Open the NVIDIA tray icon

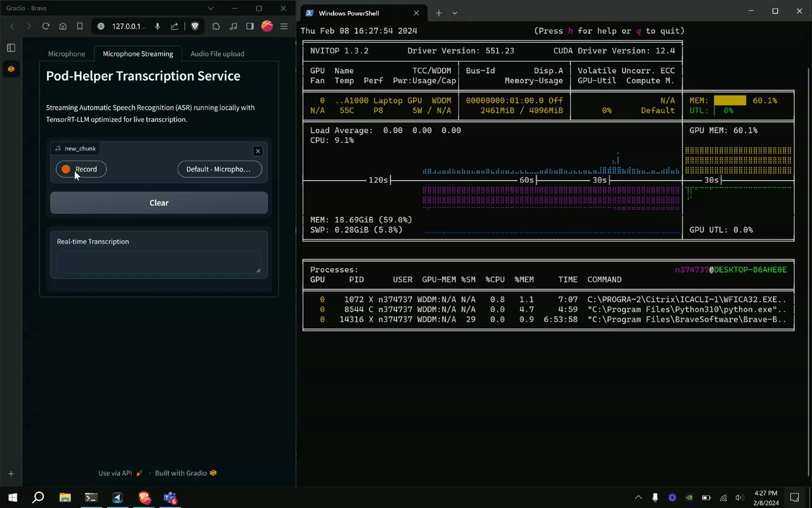690,498
